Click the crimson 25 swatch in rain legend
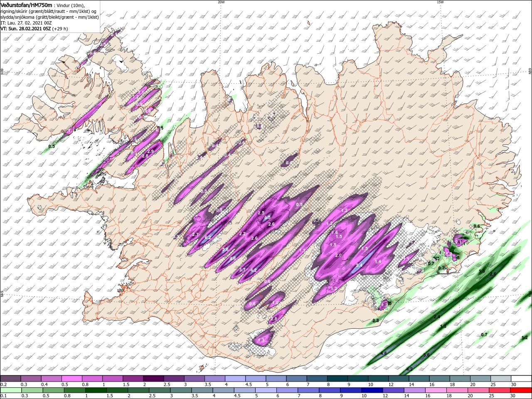 click(x=500, y=390)
